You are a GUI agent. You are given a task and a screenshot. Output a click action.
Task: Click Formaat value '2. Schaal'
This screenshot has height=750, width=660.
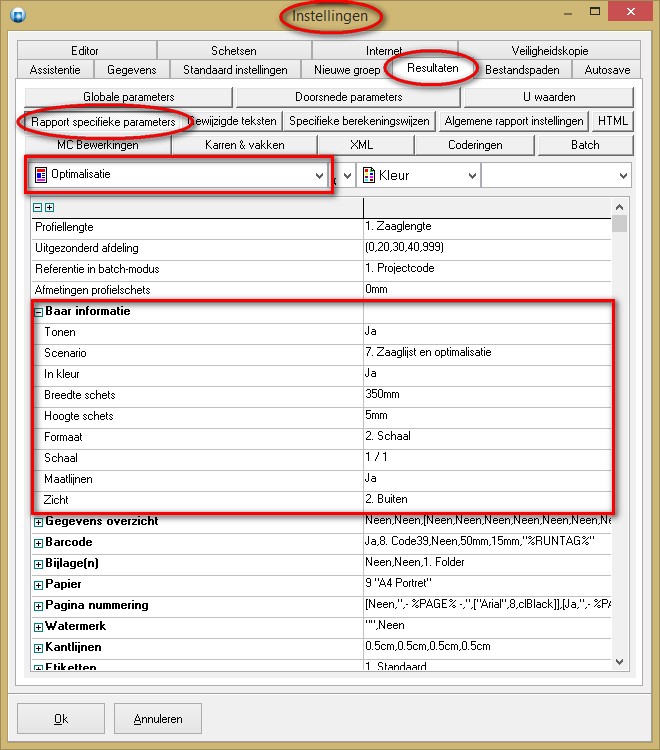pyautogui.click(x=388, y=436)
